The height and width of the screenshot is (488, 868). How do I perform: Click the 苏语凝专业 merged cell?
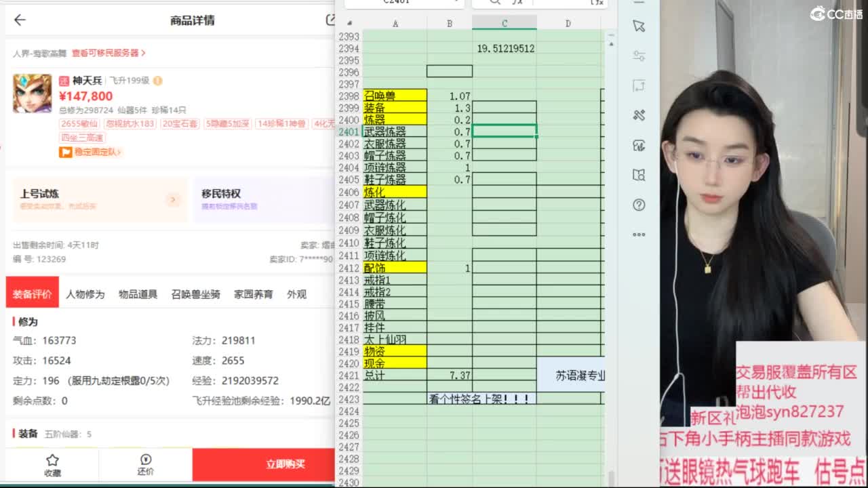point(570,375)
